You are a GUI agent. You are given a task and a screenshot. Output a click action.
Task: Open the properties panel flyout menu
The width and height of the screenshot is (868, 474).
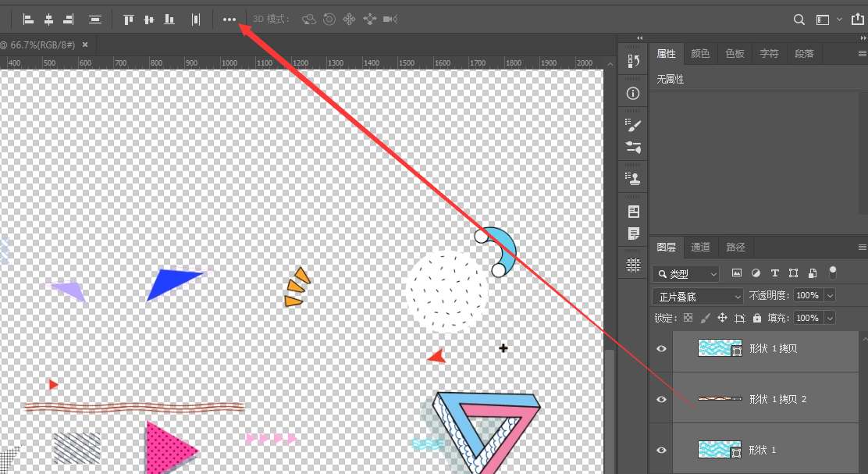click(x=862, y=54)
